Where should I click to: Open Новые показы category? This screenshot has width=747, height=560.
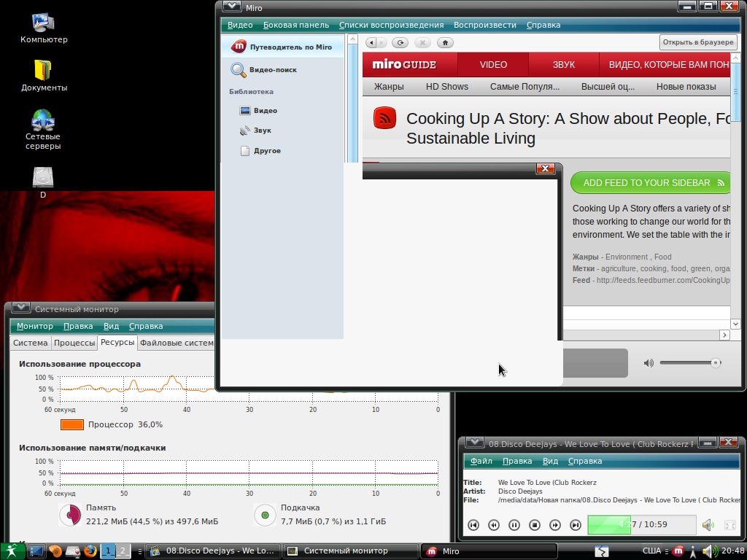coord(686,87)
